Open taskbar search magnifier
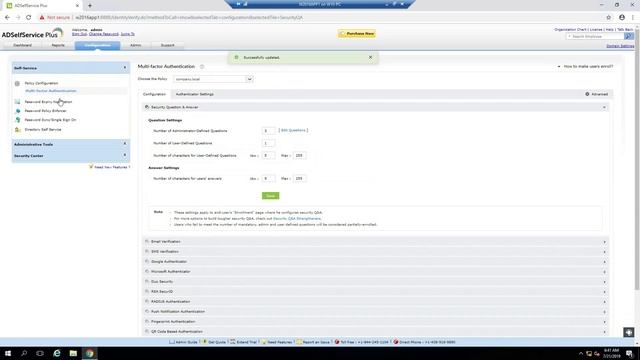Image resolution: width=640 pixels, height=360 pixels. point(24,353)
